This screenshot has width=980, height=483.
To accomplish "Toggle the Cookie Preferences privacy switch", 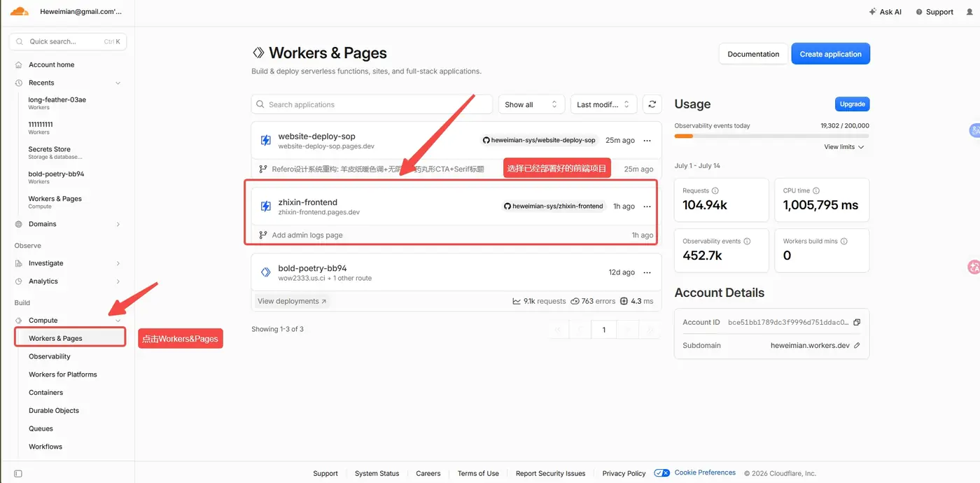I will click(x=661, y=473).
